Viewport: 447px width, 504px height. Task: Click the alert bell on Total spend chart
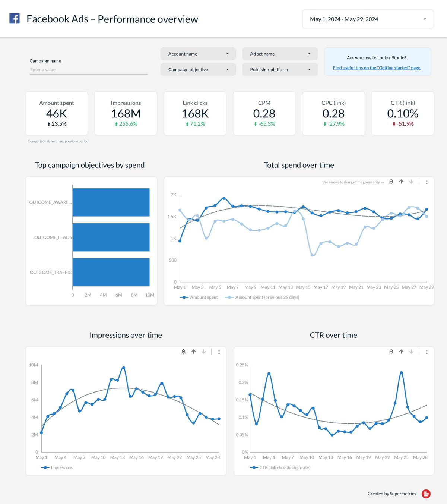click(x=391, y=182)
